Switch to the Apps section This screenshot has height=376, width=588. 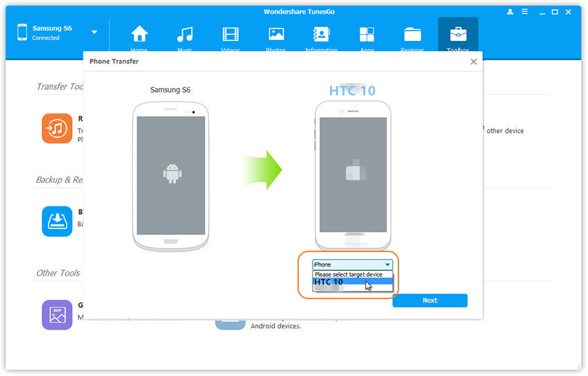point(367,34)
